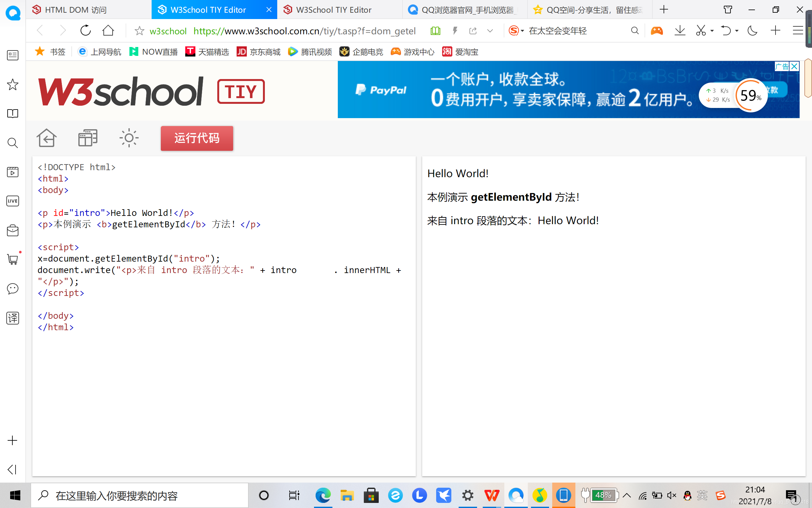
Task: Click the share page icon
Action: (473, 31)
